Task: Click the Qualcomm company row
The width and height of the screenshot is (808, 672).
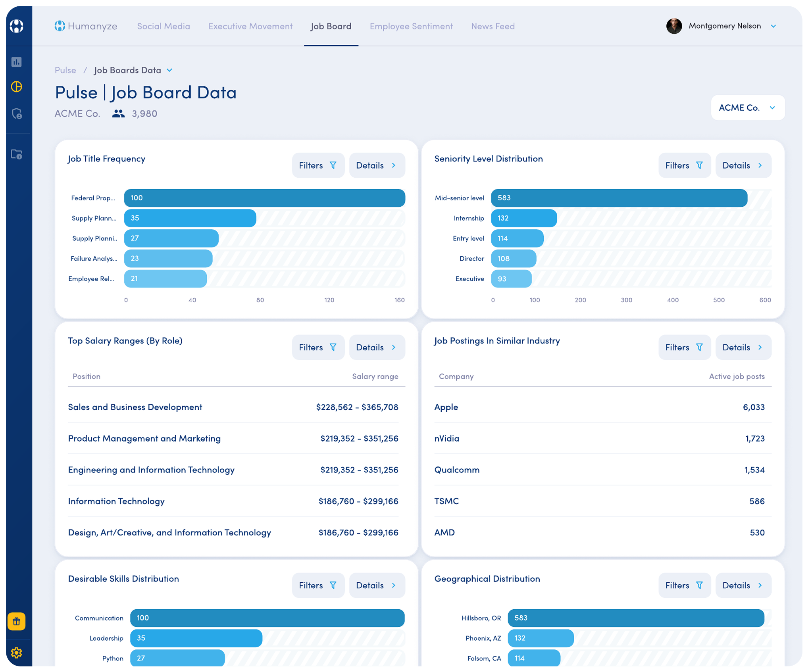Action: [603, 470]
